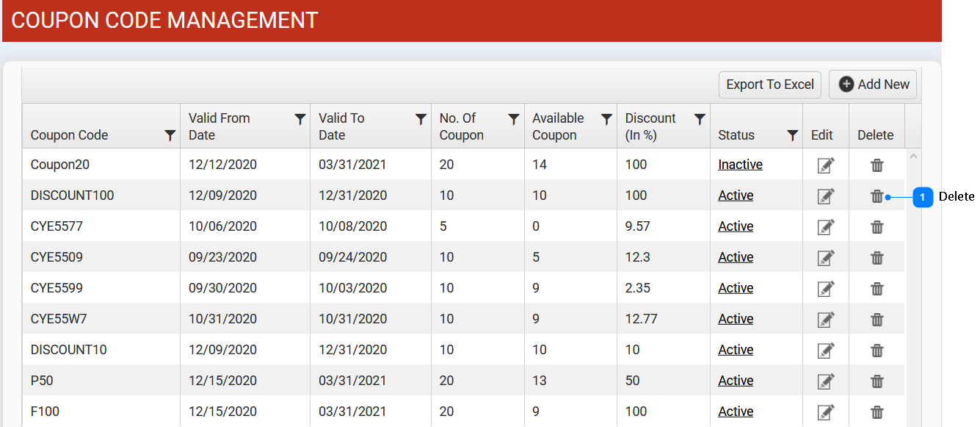Export the coupon list to Excel
This screenshot has width=980, height=427.
(x=770, y=85)
